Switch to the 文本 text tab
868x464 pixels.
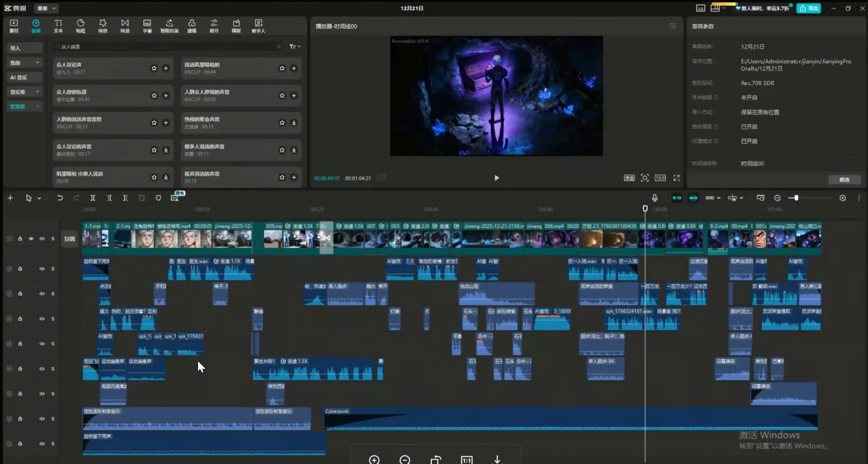[x=58, y=26]
